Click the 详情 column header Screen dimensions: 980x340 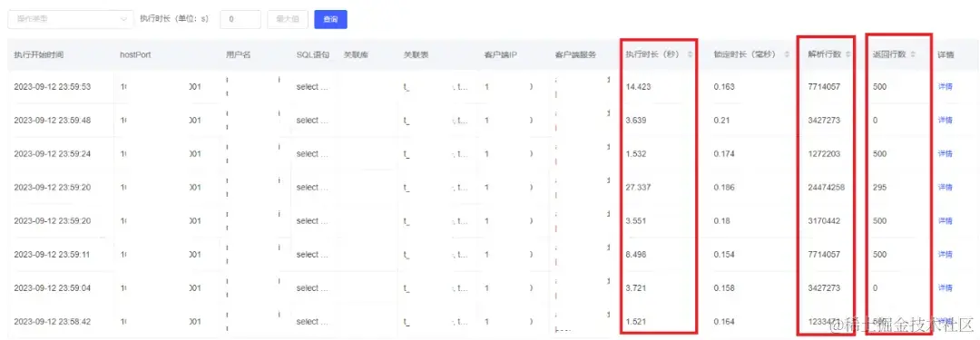[x=945, y=55]
